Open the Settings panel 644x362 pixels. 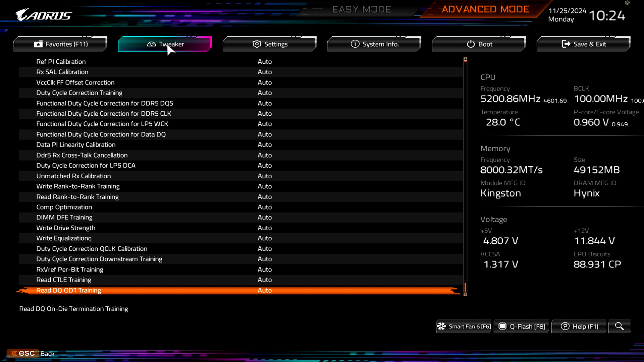tap(270, 44)
